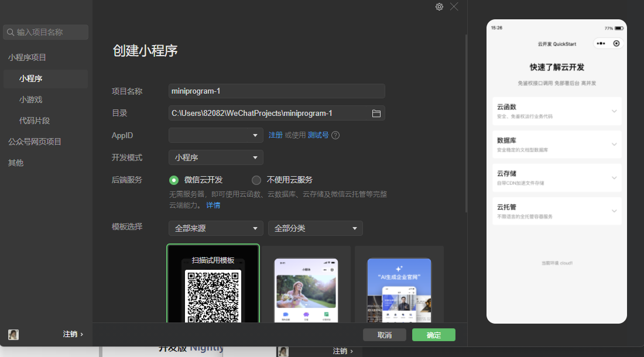This screenshot has height=357, width=644.
Task: Select 其他 in the sidebar
Action: pos(16,163)
